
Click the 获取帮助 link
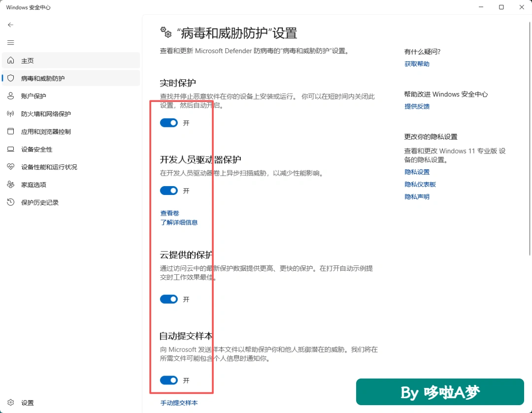[x=417, y=64]
